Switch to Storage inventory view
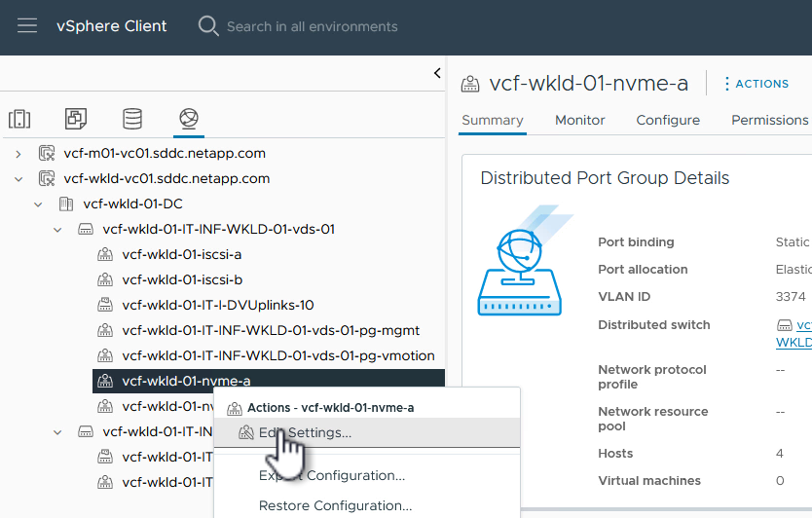812x518 pixels. coord(132,119)
